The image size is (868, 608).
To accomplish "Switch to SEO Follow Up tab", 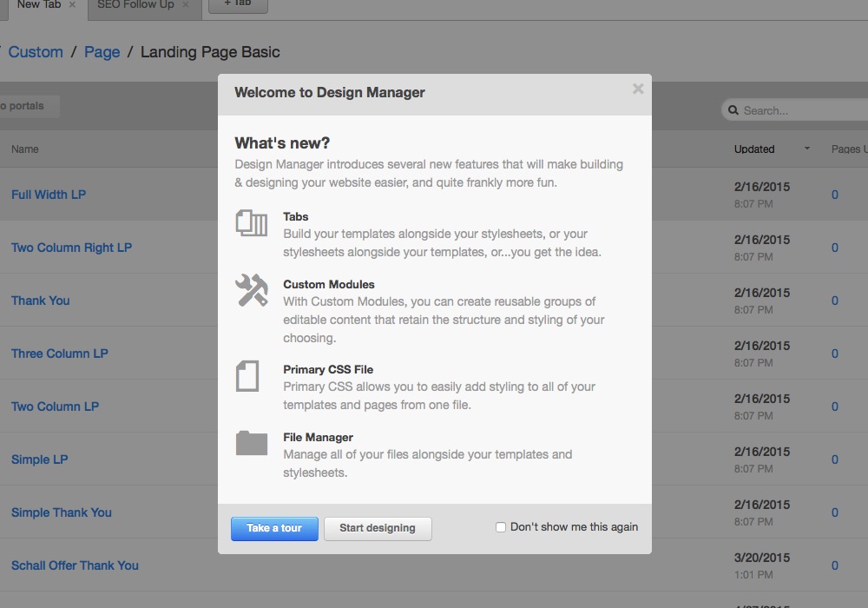I will tap(135, 5).
